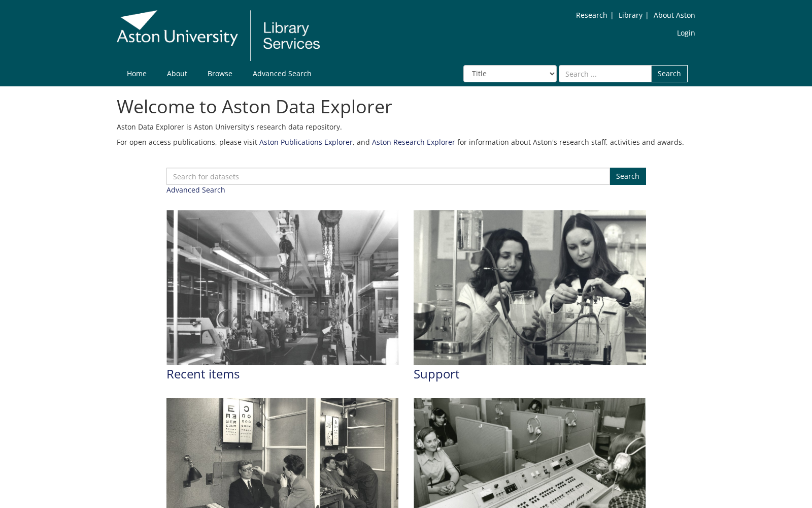Follow the Aston Research Explorer link
The height and width of the screenshot is (508, 812).
(414, 142)
